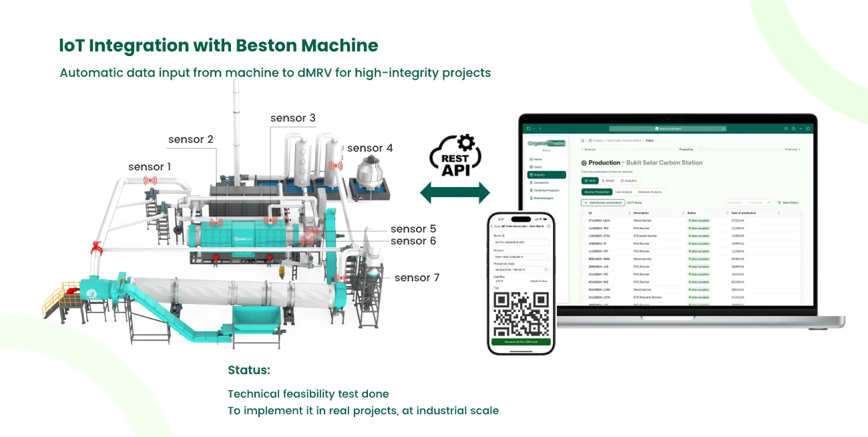Switch to the Model tab
The width and height of the screenshot is (868, 437).
pos(608,180)
